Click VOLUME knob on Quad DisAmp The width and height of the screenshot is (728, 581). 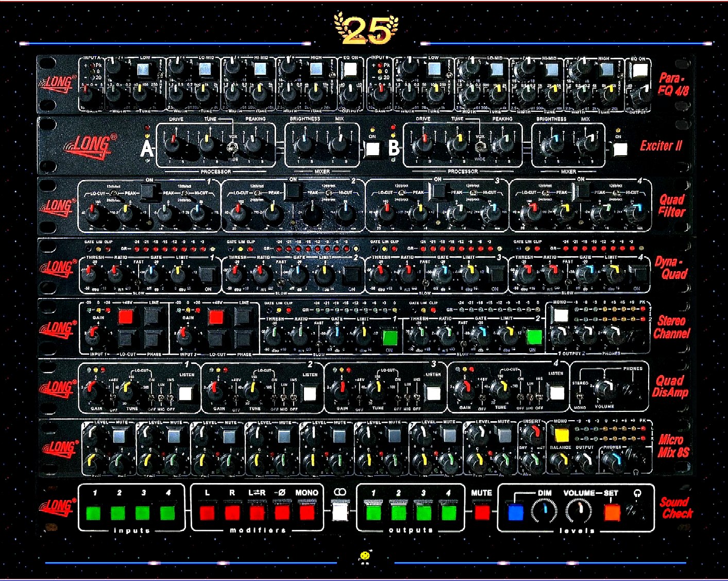pos(604,390)
